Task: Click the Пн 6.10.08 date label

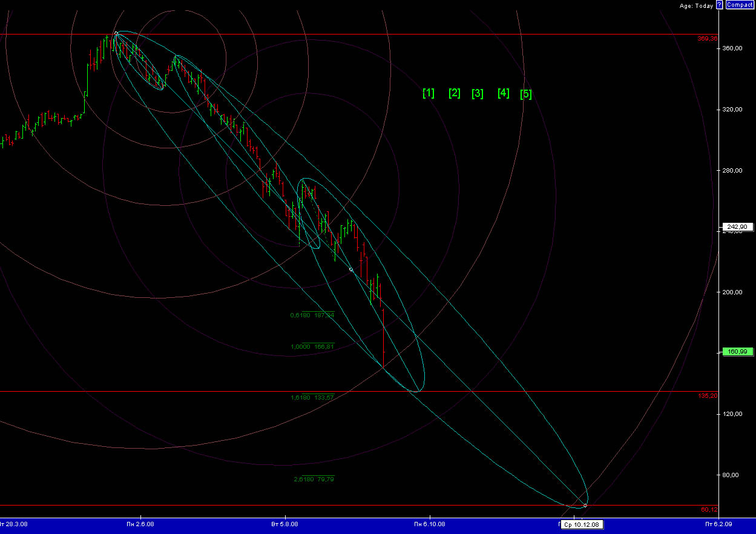Action: click(x=429, y=524)
